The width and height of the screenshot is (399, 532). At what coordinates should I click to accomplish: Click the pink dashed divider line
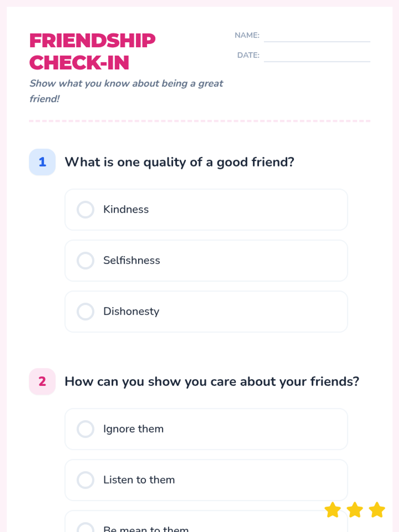point(199,121)
